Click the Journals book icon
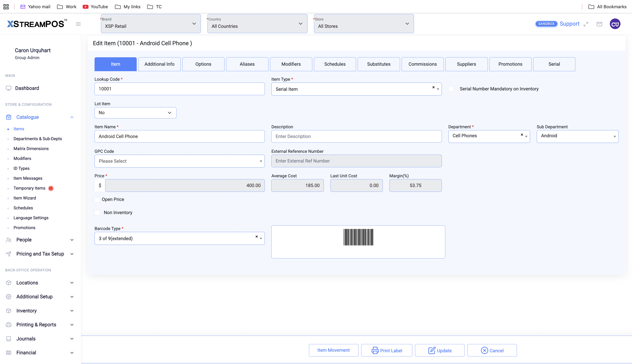The image size is (632, 364). pyautogui.click(x=8, y=339)
